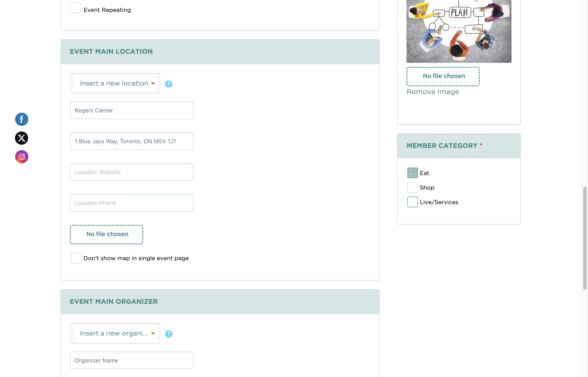The width and height of the screenshot is (588, 377).
Task: Choose a file for the featured image
Action: pos(443,76)
